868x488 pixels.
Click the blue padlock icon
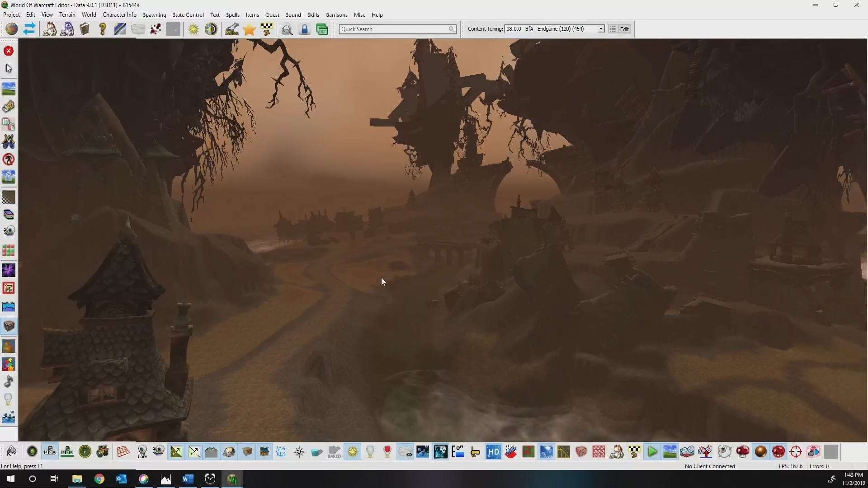304,30
